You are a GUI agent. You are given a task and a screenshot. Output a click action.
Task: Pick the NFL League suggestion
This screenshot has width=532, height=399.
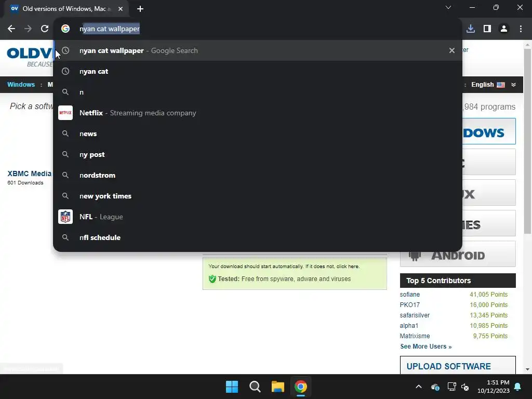tap(258, 217)
